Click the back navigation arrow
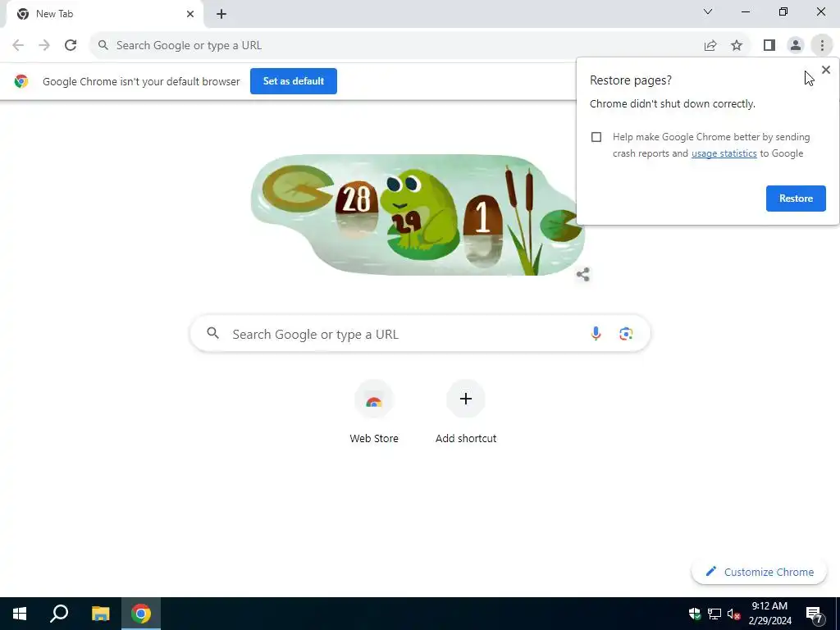Viewport: 840px width, 630px height. pos(18,45)
